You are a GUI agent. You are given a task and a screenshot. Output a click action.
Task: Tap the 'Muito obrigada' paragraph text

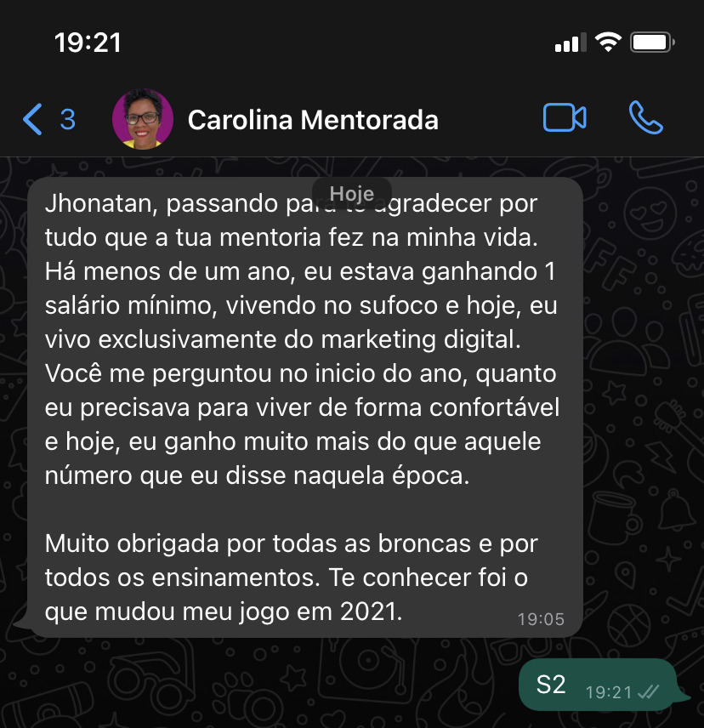click(291, 577)
